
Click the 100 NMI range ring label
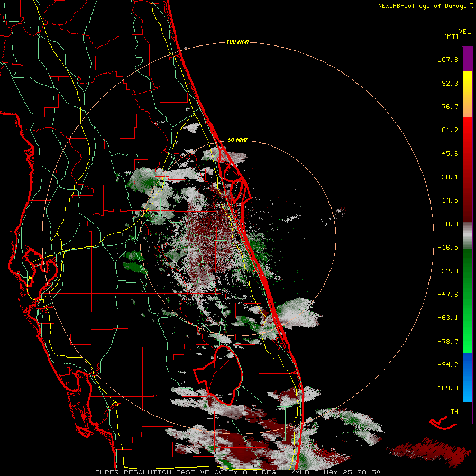click(x=237, y=42)
